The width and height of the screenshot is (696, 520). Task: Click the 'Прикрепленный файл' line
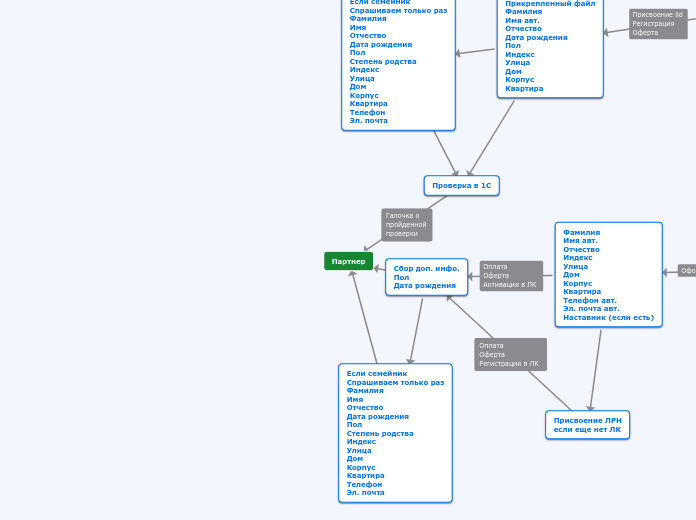(550, 4)
